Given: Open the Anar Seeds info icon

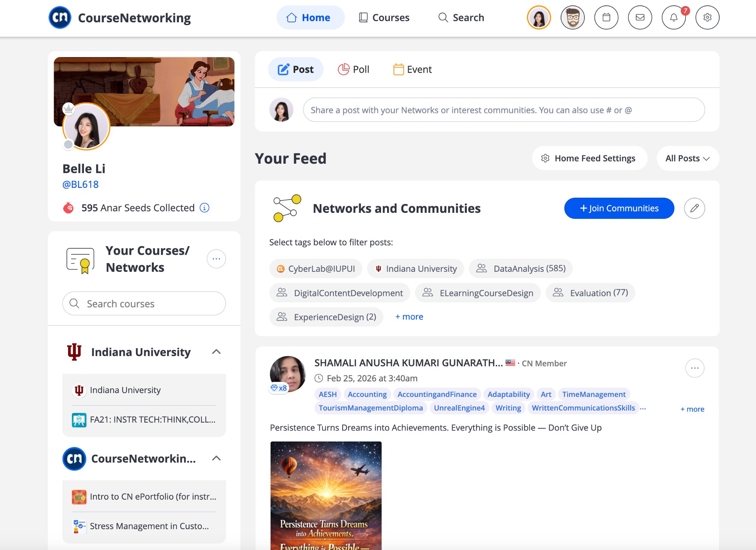Looking at the screenshot, I should (x=204, y=208).
